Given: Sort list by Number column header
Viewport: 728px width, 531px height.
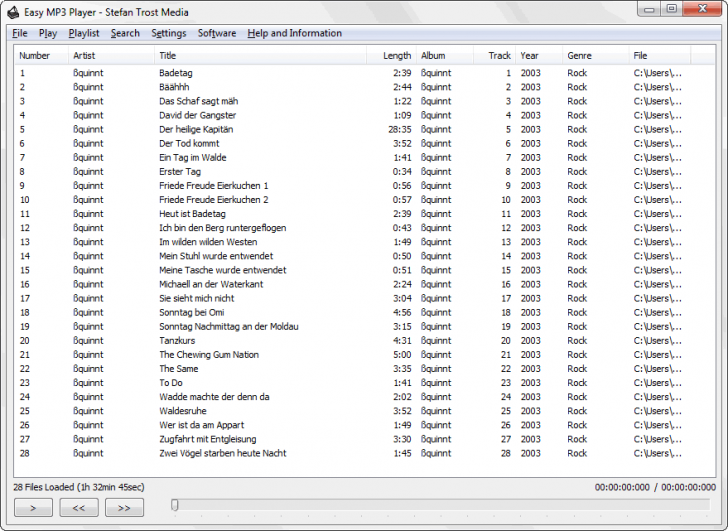Looking at the screenshot, I should click(x=41, y=56).
